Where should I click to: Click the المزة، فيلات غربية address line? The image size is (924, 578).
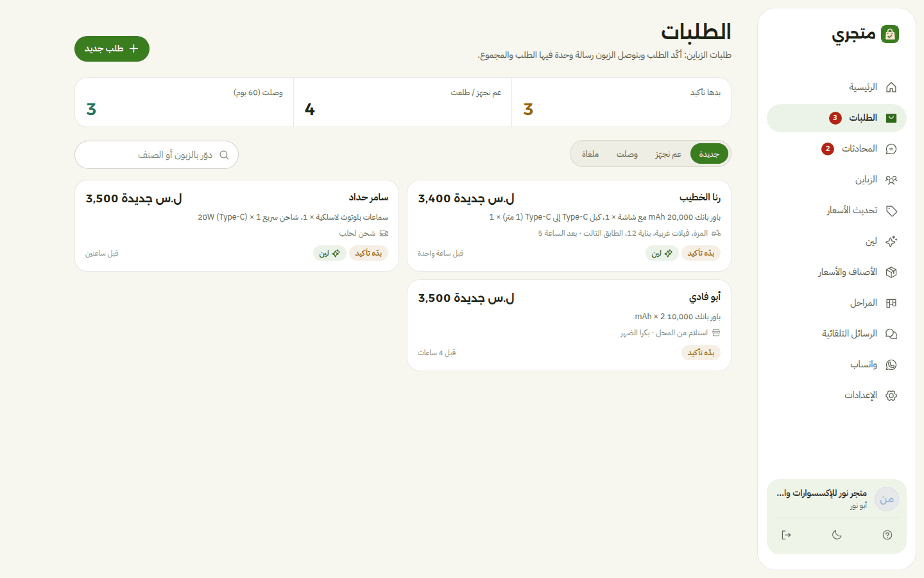pyautogui.click(x=623, y=234)
